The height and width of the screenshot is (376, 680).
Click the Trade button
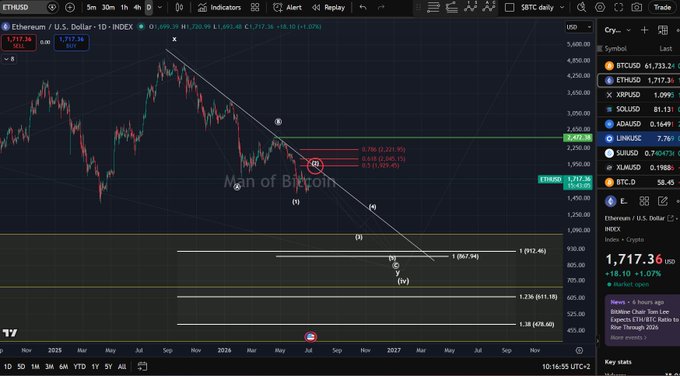662,7
